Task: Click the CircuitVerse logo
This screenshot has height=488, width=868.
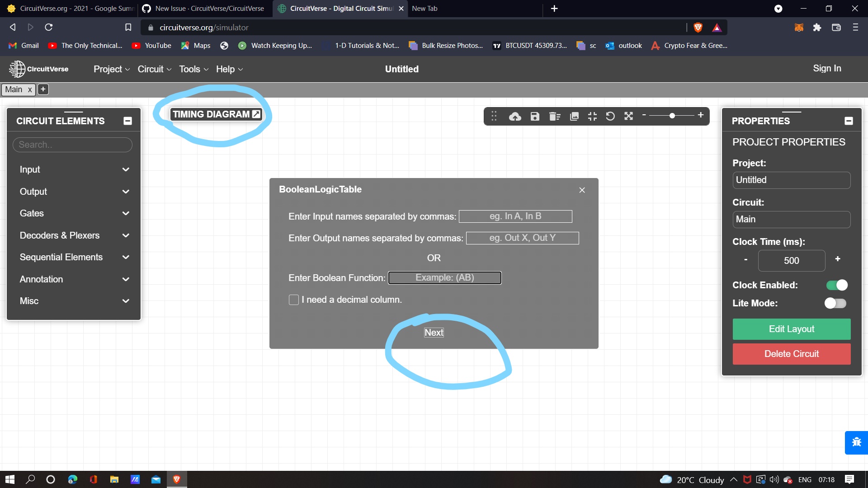Action: (x=38, y=69)
